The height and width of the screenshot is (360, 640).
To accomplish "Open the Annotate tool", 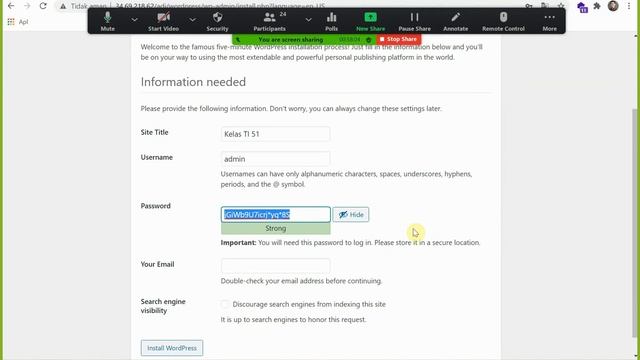I will tap(456, 21).
